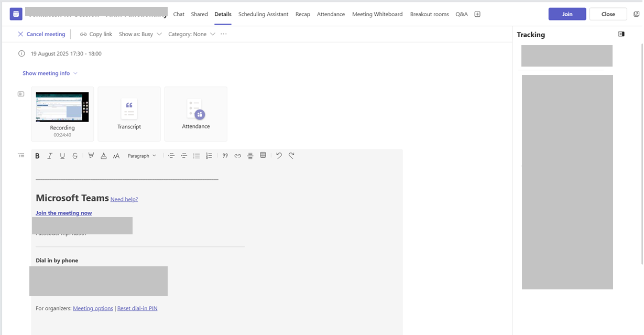The width and height of the screenshot is (644, 335).
Task: Click the add tab plus icon
Action: pos(477,14)
